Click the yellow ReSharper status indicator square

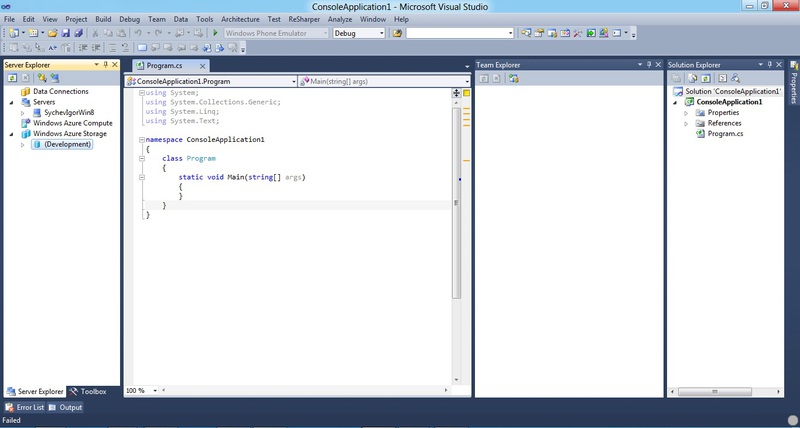click(x=466, y=93)
